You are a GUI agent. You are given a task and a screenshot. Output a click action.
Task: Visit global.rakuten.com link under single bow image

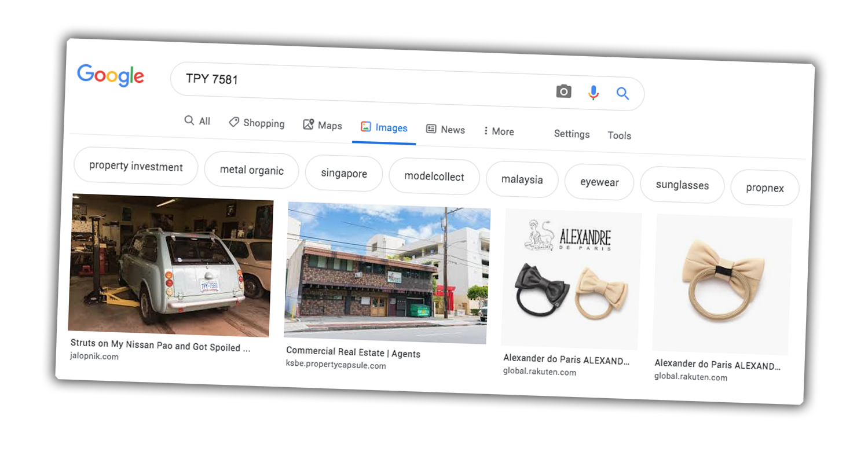pyautogui.click(x=691, y=377)
